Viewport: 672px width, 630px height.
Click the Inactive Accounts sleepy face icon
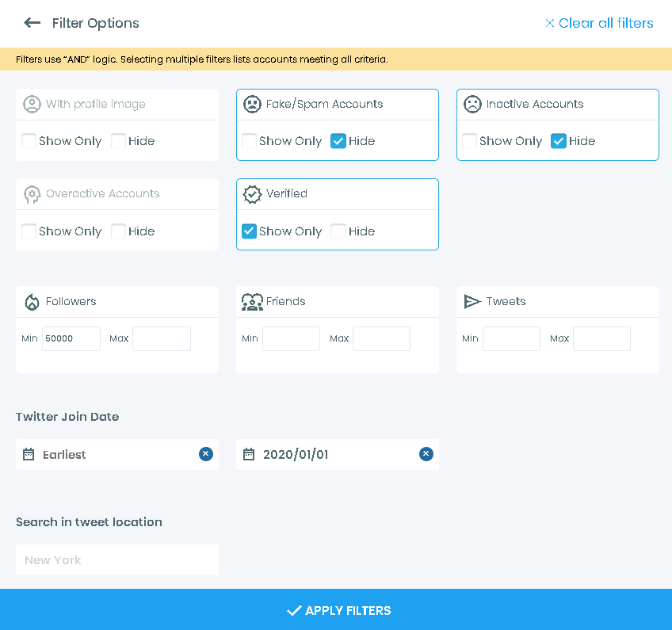click(x=472, y=104)
